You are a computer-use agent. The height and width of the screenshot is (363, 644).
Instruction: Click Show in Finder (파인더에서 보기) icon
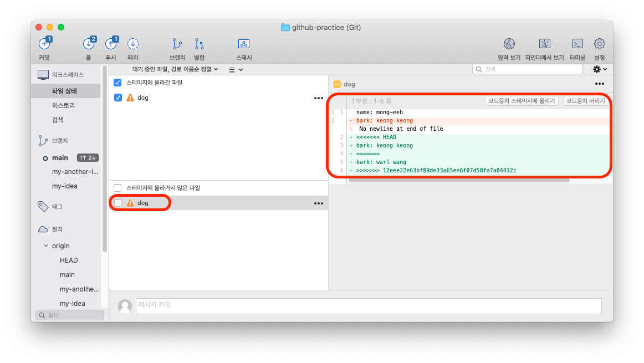(545, 44)
